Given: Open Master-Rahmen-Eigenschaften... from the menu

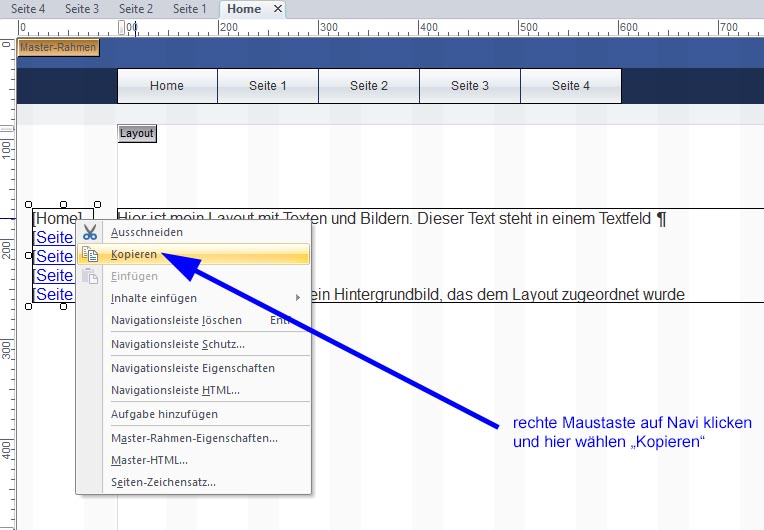Looking at the screenshot, I should (194, 438).
